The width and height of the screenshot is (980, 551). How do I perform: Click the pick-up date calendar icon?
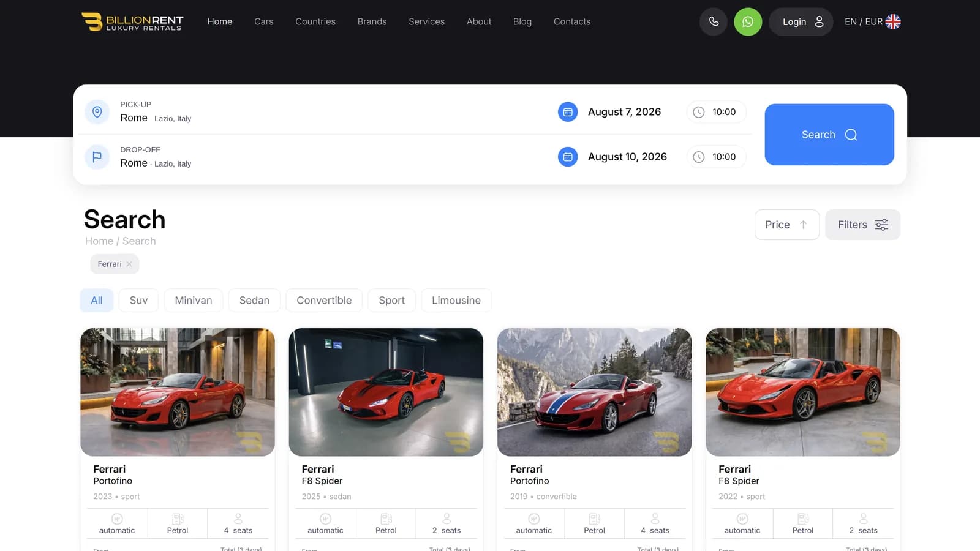(x=568, y=112)
